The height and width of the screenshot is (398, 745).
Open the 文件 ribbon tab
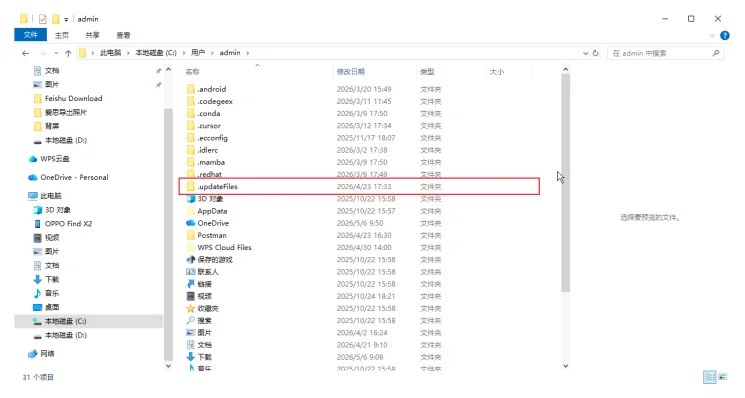pyautogui.click(x=30, y=35)
